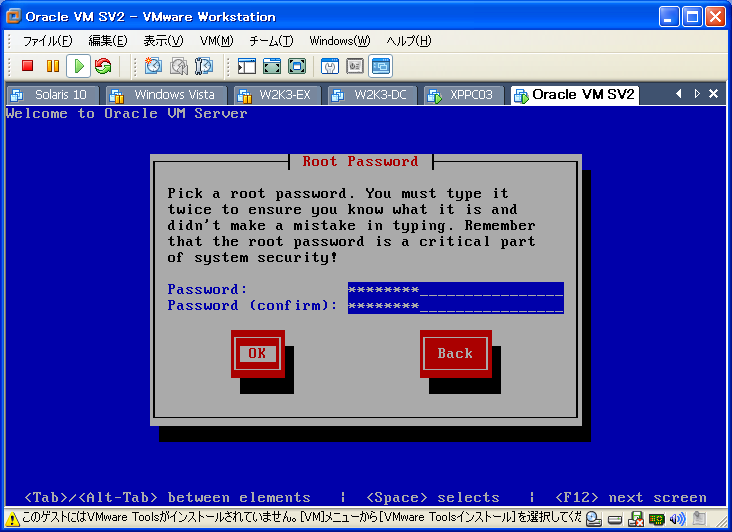Screen dimensions: 732x532
Task: Click the Console view toolbar icon
Action: pos(380,66)
